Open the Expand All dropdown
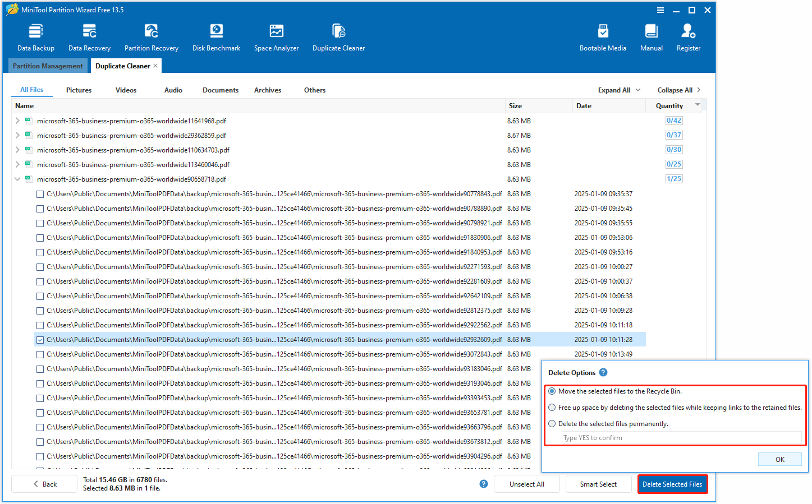The image size is (812, 504). coord(618,90)
